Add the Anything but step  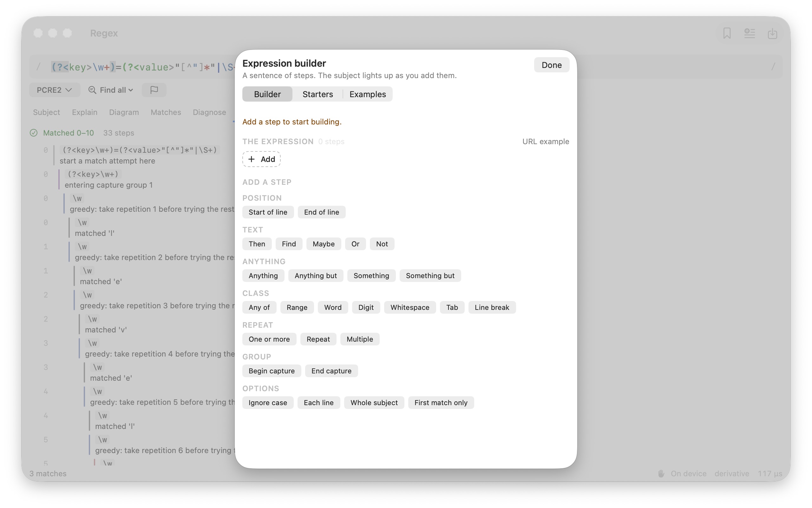coord(315,276)
